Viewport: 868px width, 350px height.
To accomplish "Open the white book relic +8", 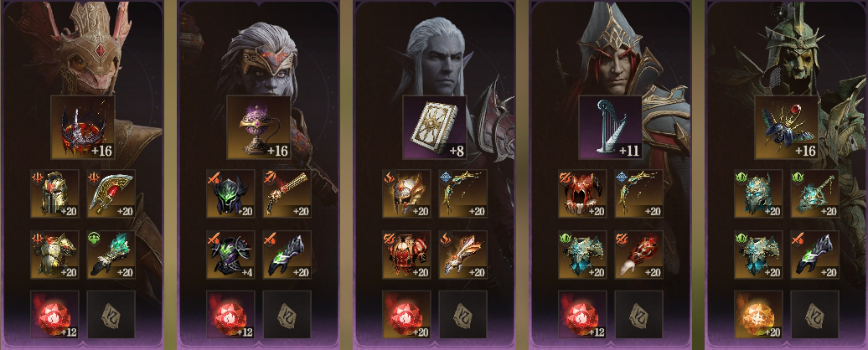I will click(x=435, y=127).
